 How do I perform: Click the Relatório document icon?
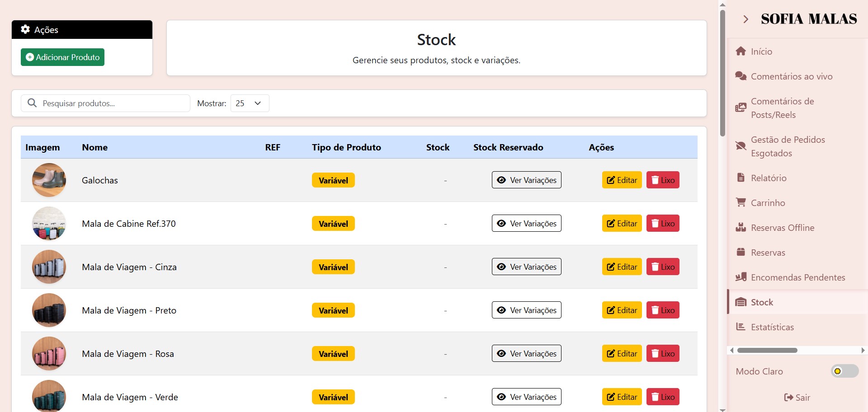pos(741,178)
